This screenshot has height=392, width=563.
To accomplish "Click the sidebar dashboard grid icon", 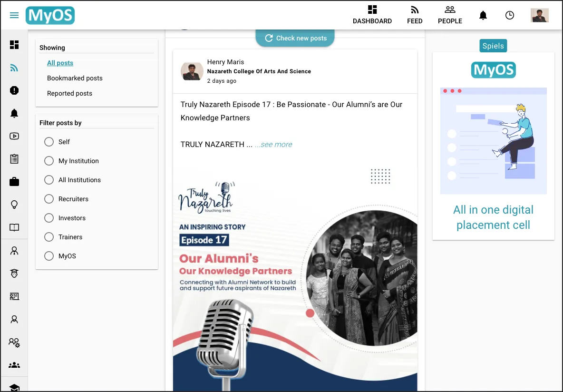I will click(14, 45).
